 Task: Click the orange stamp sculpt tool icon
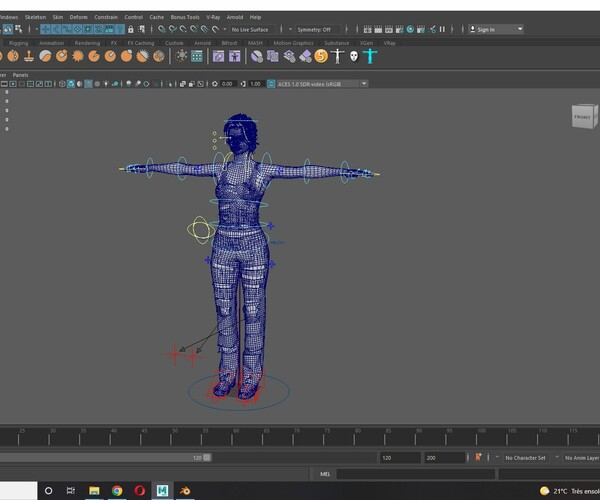tap(29, 56)
